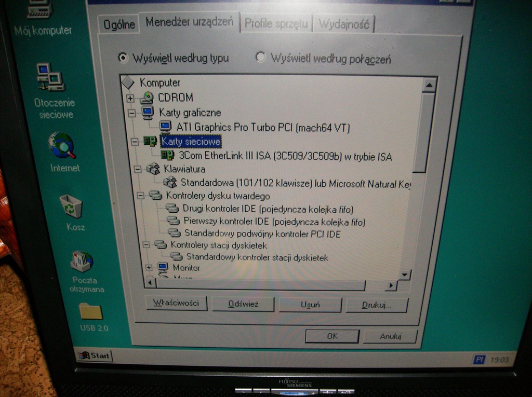Select Kontrolery stacji dyskietek category icon
This screenshot has height=397, width=532.
tap(161, 244)
